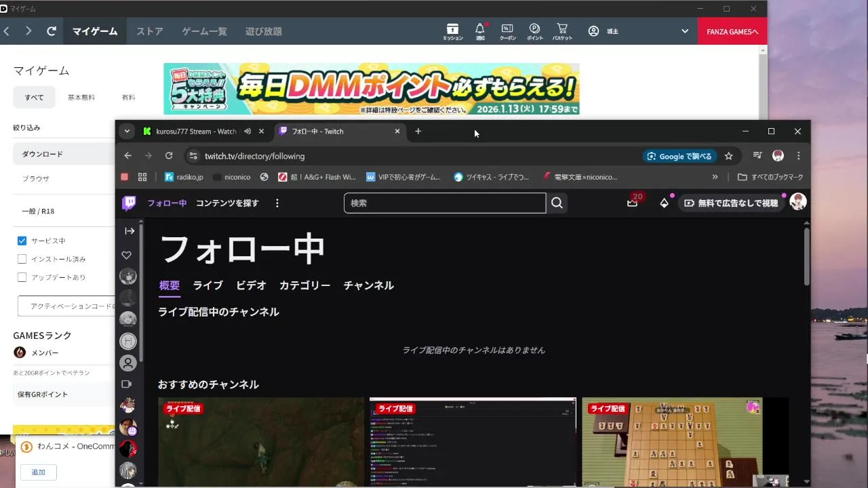This screenshot has width=868, height=488.
Task: Expand DMM account dropdown chevron
Action: (685, 31)
